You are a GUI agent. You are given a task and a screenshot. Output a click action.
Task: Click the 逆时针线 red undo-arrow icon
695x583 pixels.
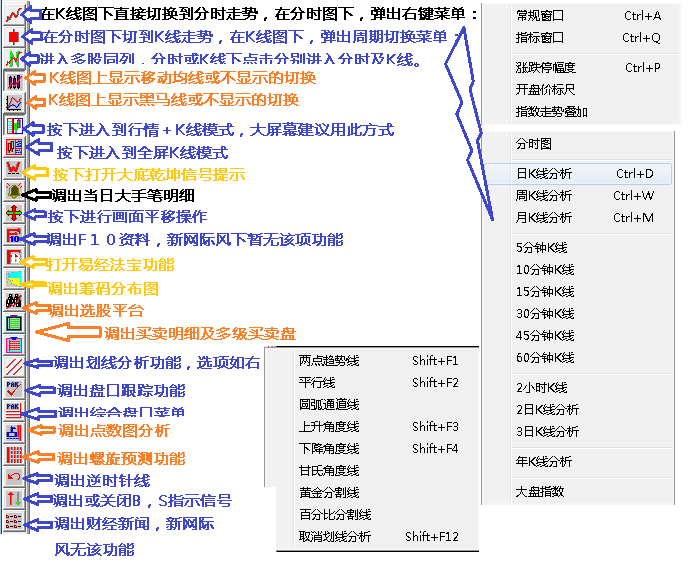[x=14, y=477]
